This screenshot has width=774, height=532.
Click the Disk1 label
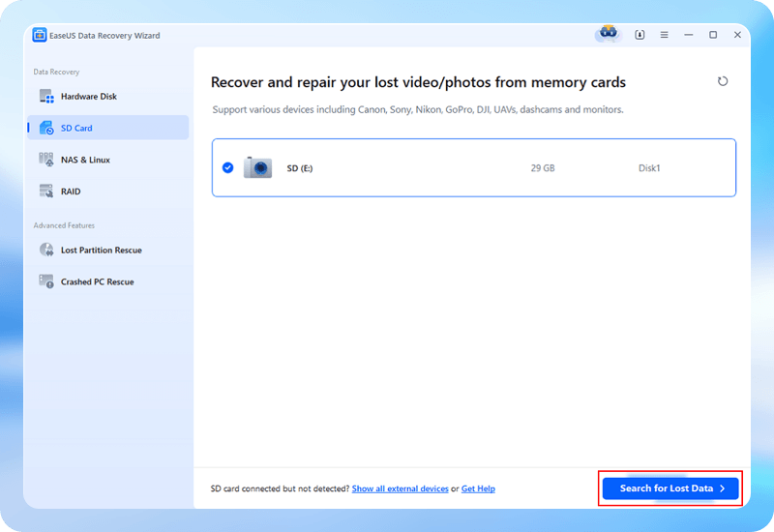[x=649, y=168]
